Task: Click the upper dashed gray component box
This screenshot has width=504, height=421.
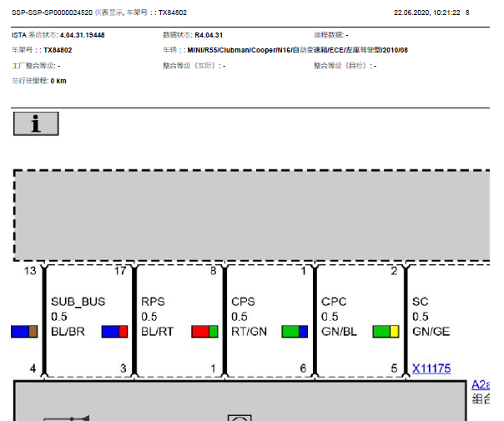Action: (252, 215)
